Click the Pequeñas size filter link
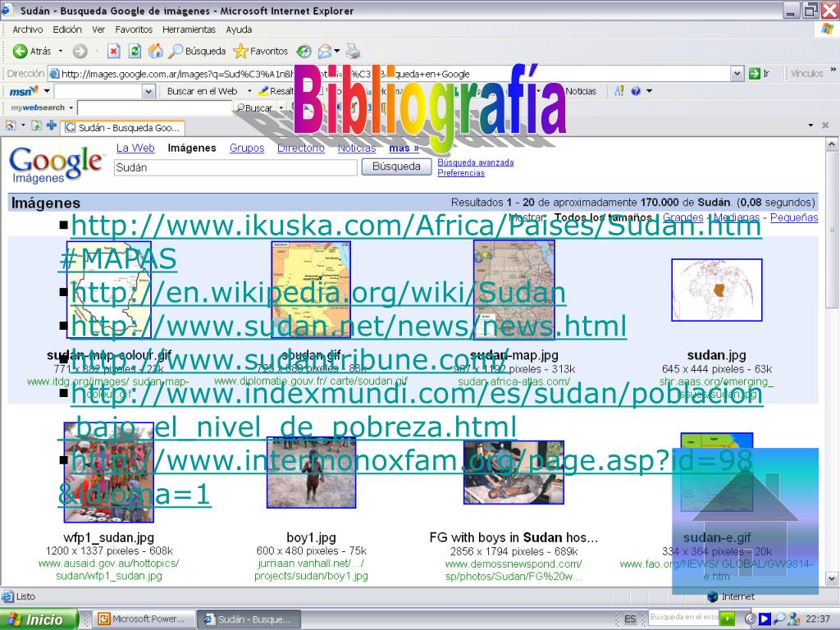The image size is (840, 630). tap(794, 217)
